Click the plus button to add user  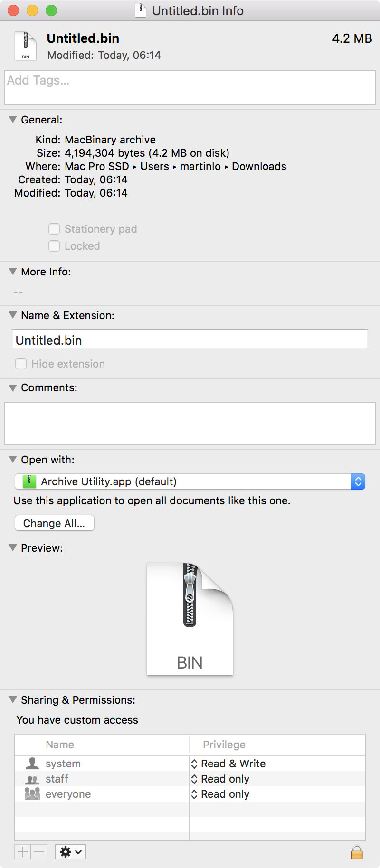coord(23,852)
